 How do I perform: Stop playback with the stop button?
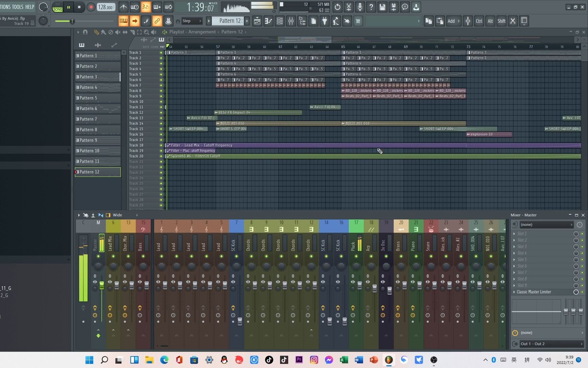click(79, 7)
